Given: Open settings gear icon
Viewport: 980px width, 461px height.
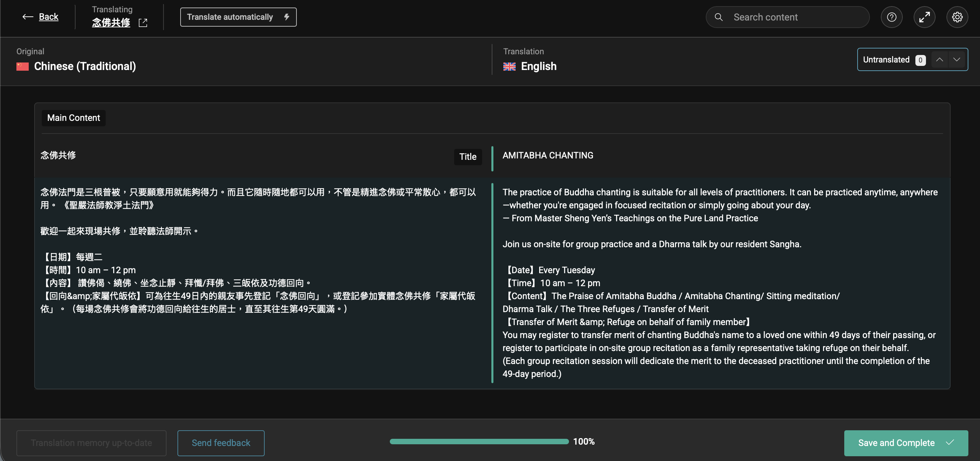Looking at the screenshot, I should coord(957,17).
